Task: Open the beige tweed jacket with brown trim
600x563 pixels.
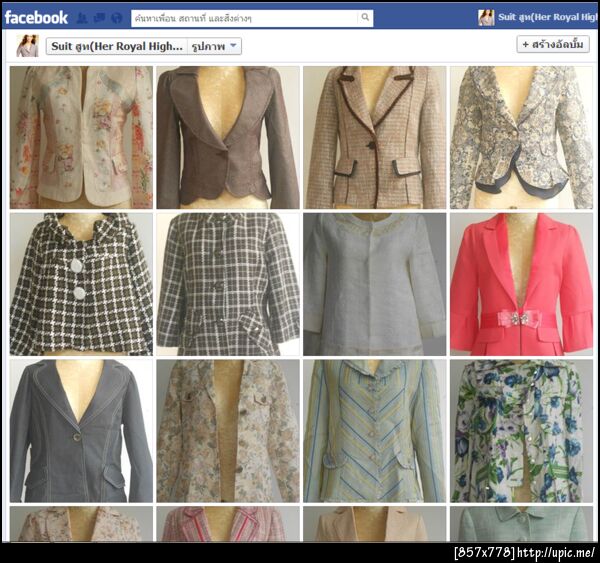Action: point(375,137)
